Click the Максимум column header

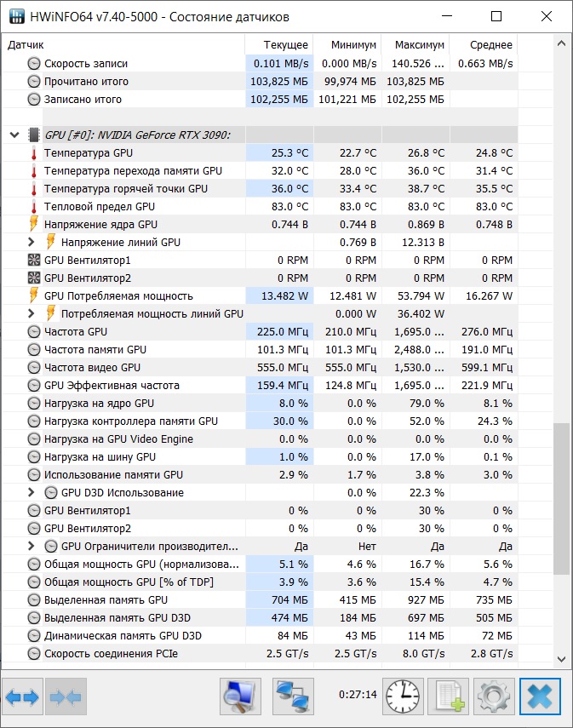(x=415, y=45)
